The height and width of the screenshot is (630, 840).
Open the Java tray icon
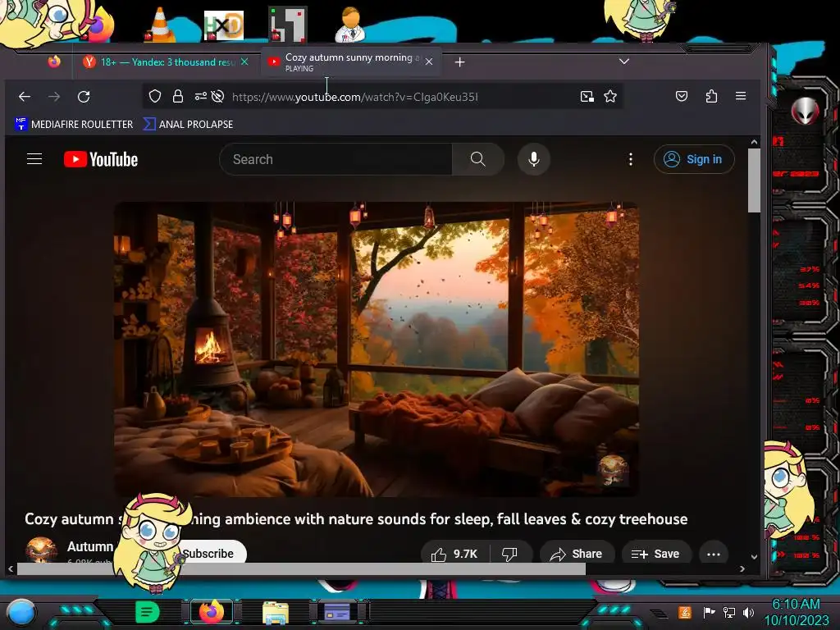685,612
